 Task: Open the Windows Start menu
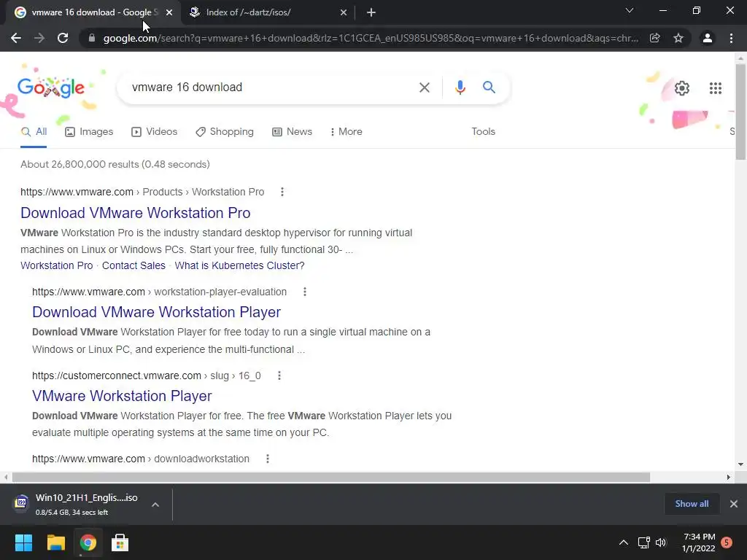[x=23, y=542]
